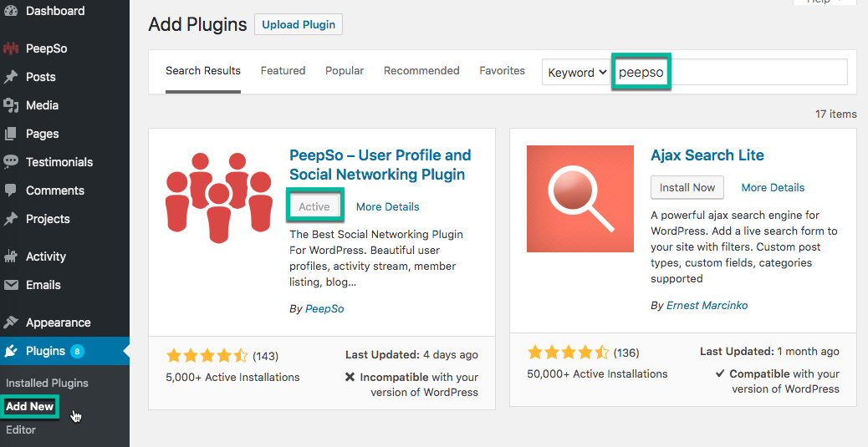Select the Search Results tab
Screen dimensions: 868x447
203,71
